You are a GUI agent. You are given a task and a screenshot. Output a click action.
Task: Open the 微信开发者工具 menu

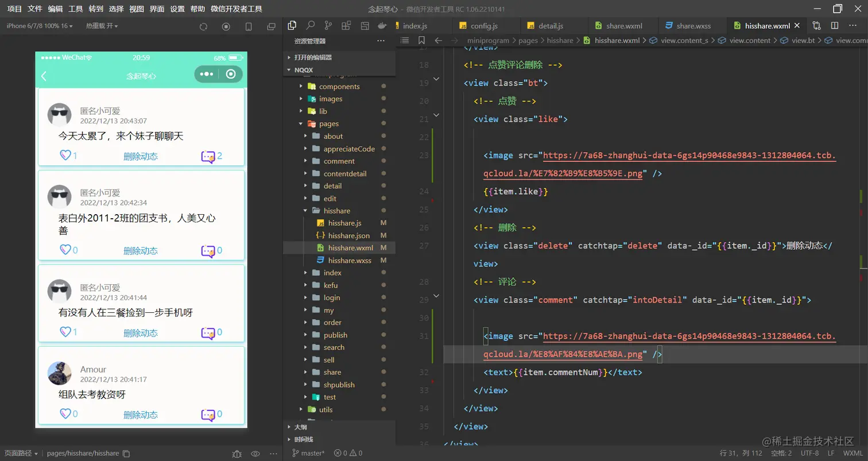click(237, 9)
